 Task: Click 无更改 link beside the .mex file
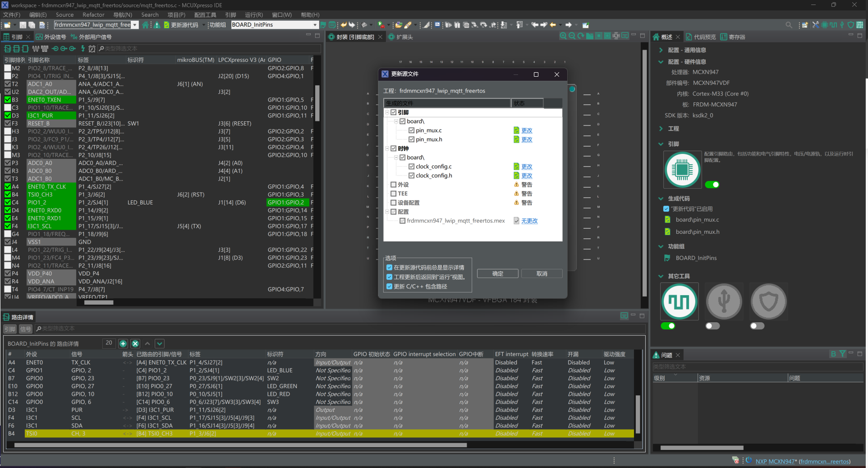point(529,221)
